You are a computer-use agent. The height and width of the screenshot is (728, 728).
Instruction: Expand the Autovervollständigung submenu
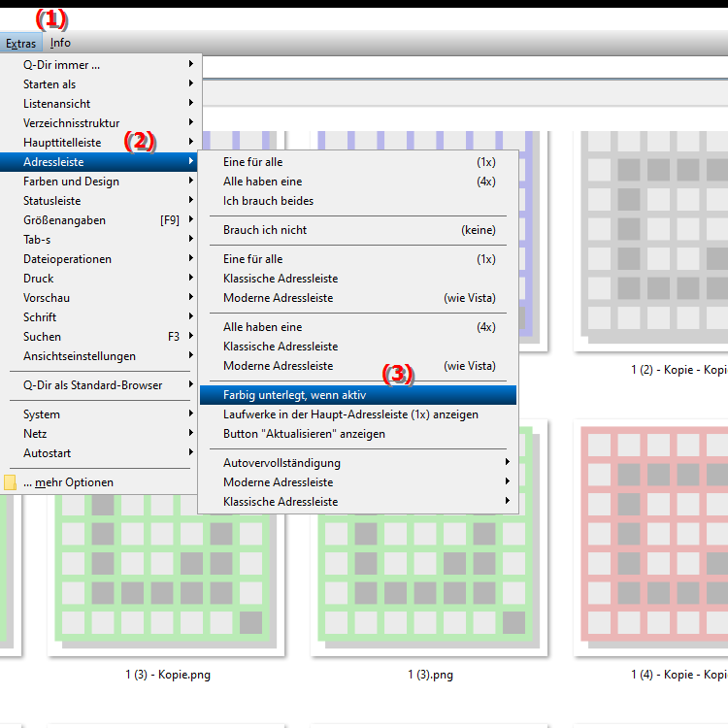point(358,463)
